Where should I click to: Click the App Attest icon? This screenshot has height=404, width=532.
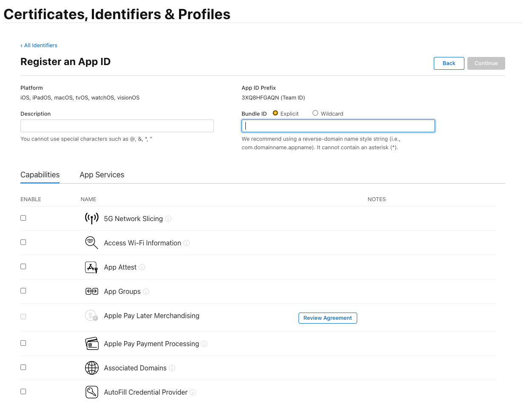pyautogui.click(x=91, y=267)
